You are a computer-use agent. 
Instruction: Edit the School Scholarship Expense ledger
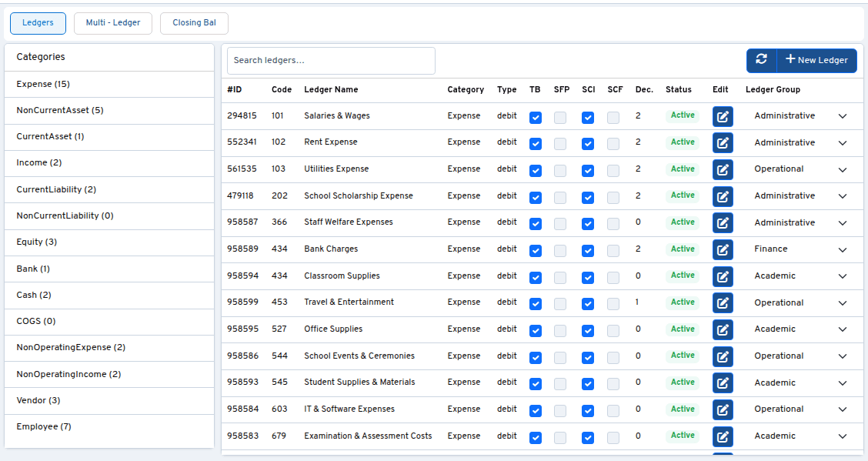(723, 196)
